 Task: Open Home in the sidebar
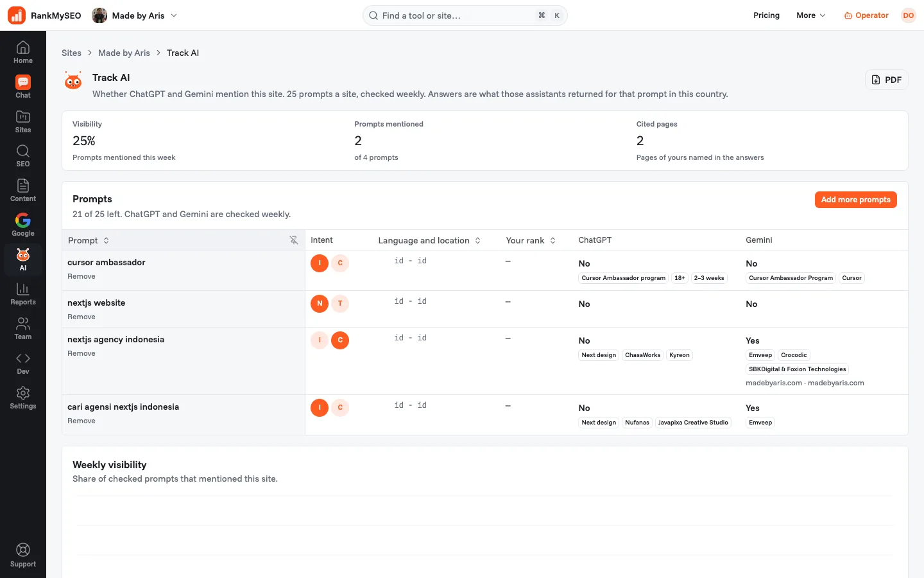point(23,52)
